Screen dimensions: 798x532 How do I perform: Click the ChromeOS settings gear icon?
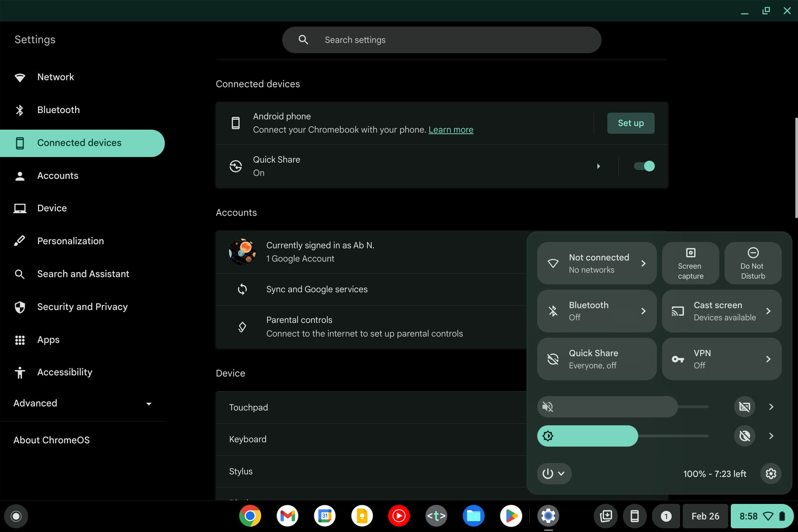[x=771, y=473]
